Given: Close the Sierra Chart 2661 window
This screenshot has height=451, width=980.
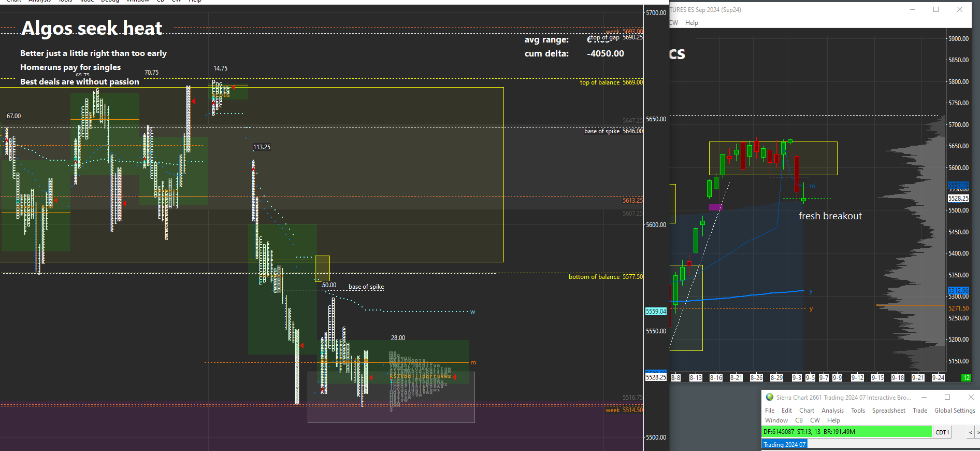Looking at the screenshot, I should point(971,397).
